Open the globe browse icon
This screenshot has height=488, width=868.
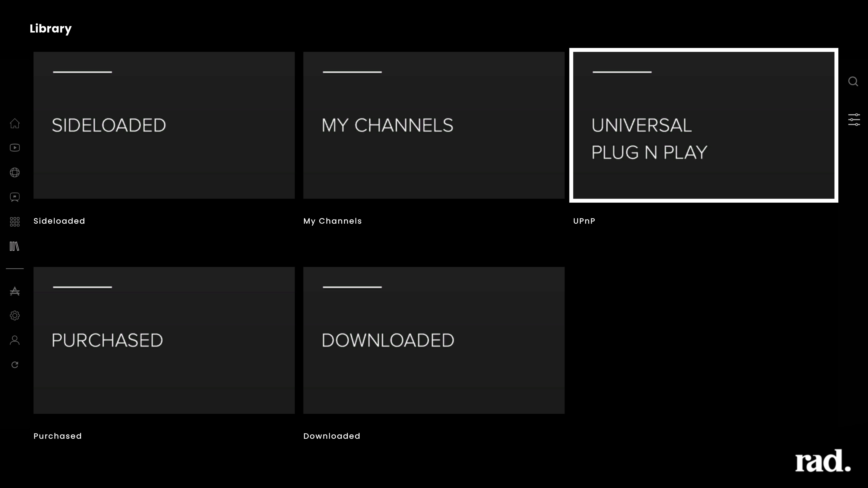click(x=14, y=172)
